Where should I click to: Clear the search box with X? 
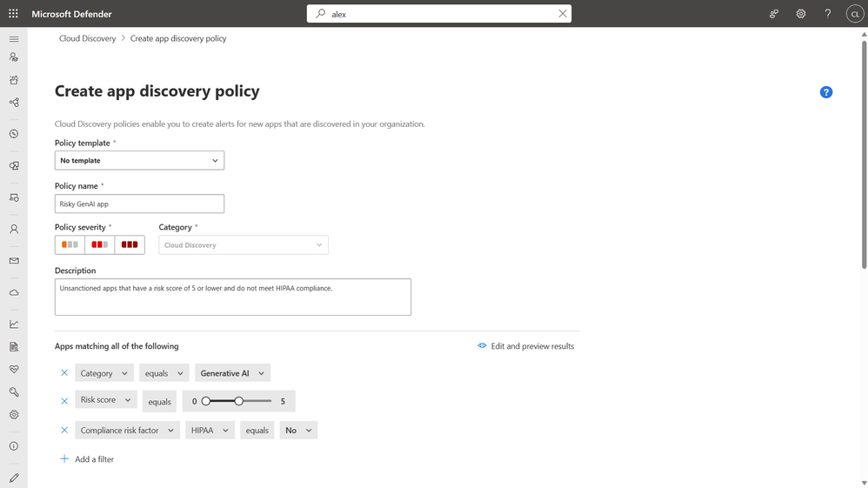[563, 14]
